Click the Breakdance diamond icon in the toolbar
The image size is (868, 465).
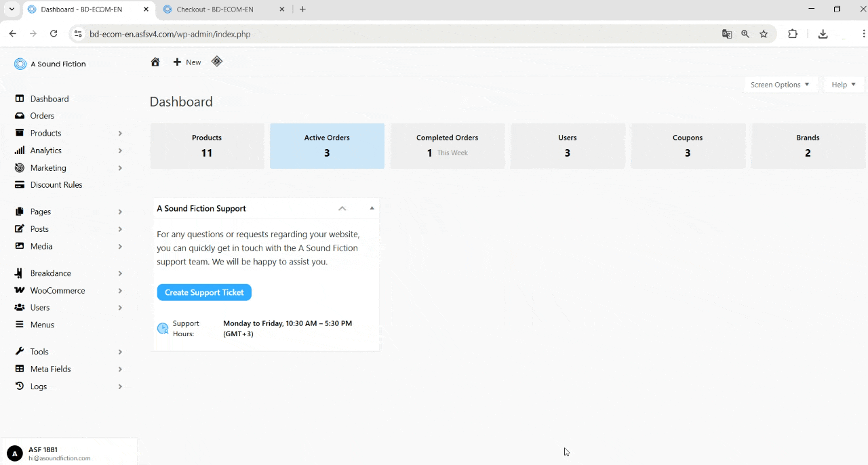pos(216,61)
